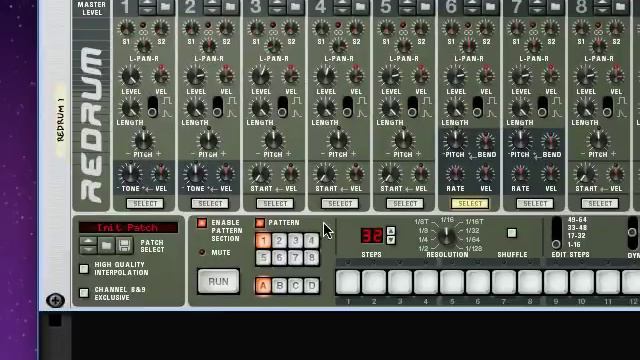Toggle Enable Pattern Section

pyautogui.click(x=202, y=223)
